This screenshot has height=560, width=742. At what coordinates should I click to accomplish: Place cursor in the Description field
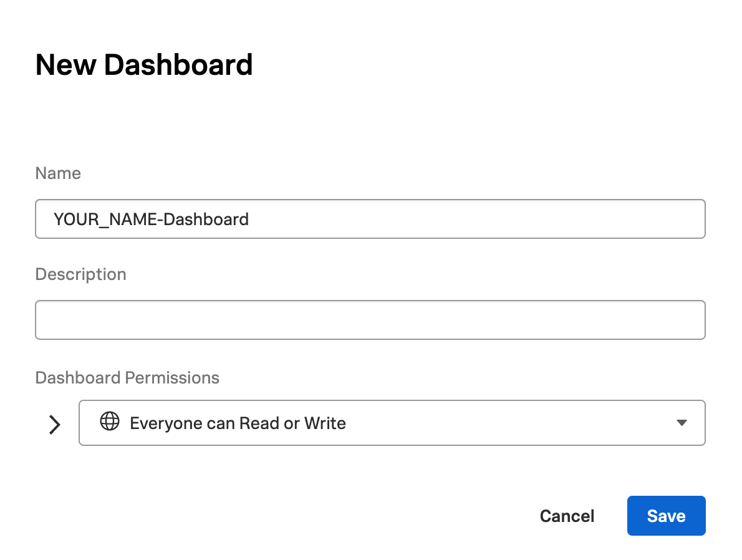pos(370,319)
